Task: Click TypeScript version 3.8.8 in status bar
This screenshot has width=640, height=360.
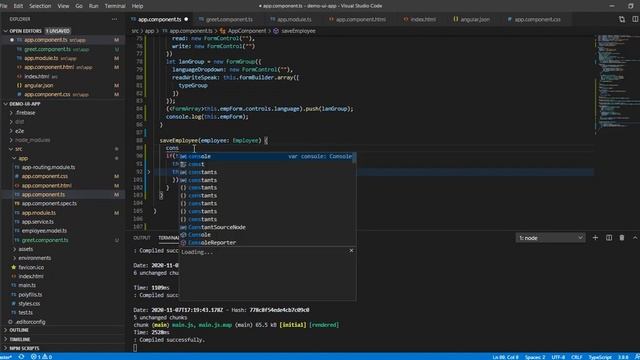Action: tap(623, 357)
